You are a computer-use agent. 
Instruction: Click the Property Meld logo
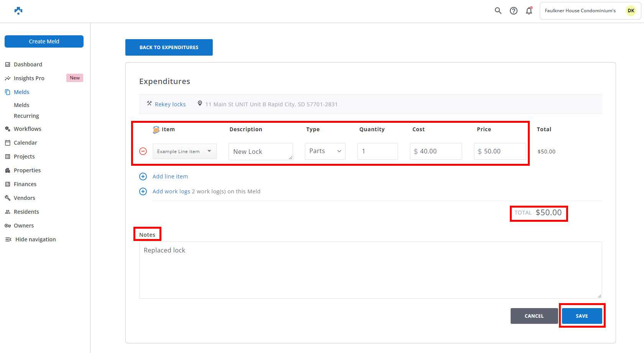(18, 11)
